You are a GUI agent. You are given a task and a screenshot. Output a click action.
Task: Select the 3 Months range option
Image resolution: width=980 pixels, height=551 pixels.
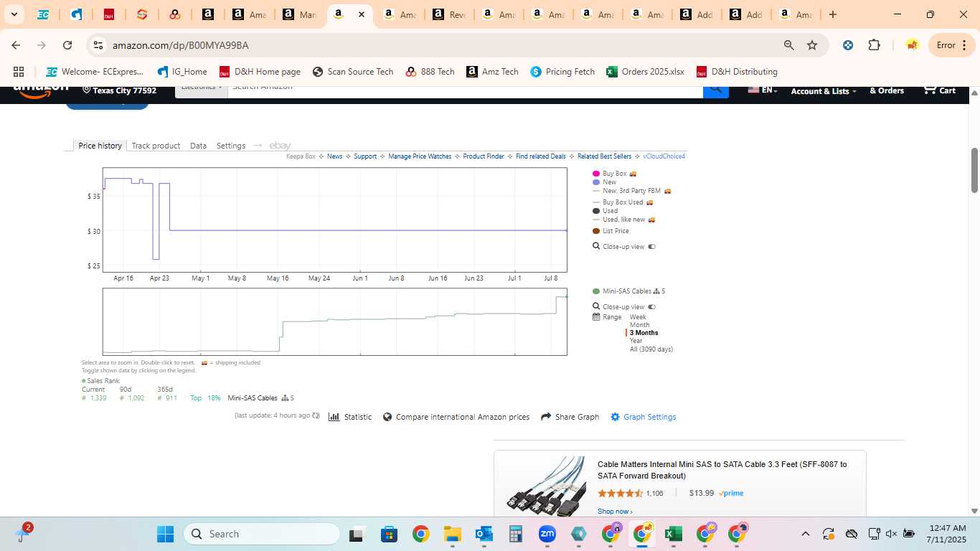coord(644,333)
